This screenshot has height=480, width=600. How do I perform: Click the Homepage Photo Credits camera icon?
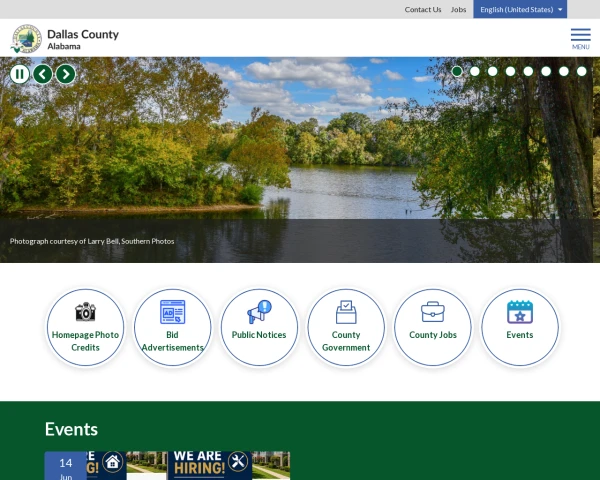coord(85,312)
